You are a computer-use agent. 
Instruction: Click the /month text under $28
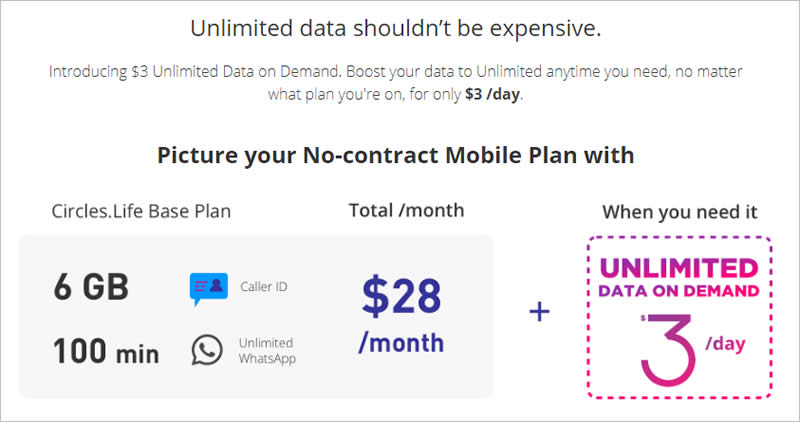click(x=401, y=343)
